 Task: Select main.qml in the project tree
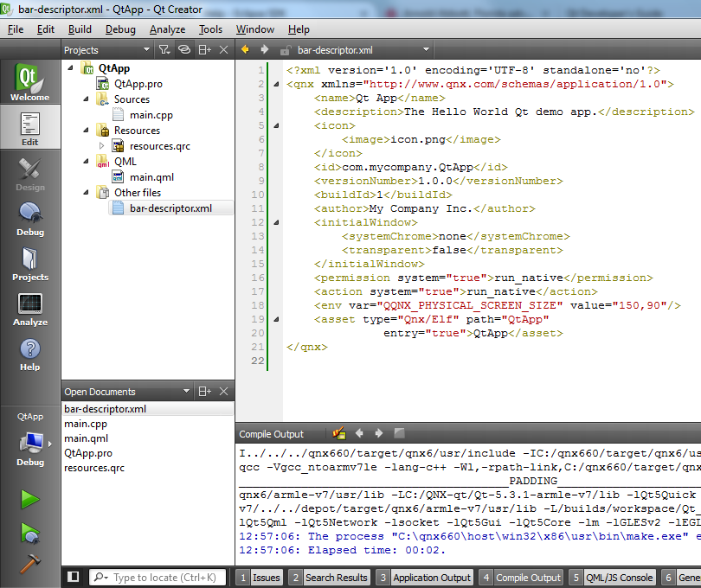[x=151, y=177]
